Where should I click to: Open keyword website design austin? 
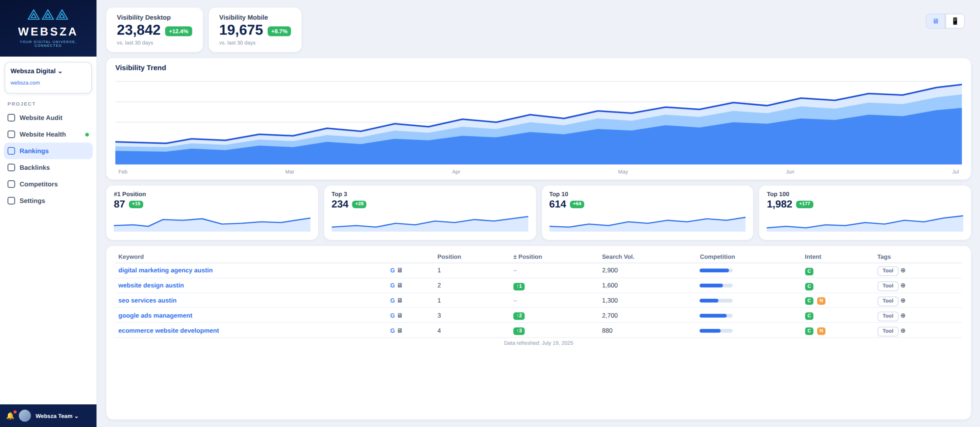click(x=151, y=285)
